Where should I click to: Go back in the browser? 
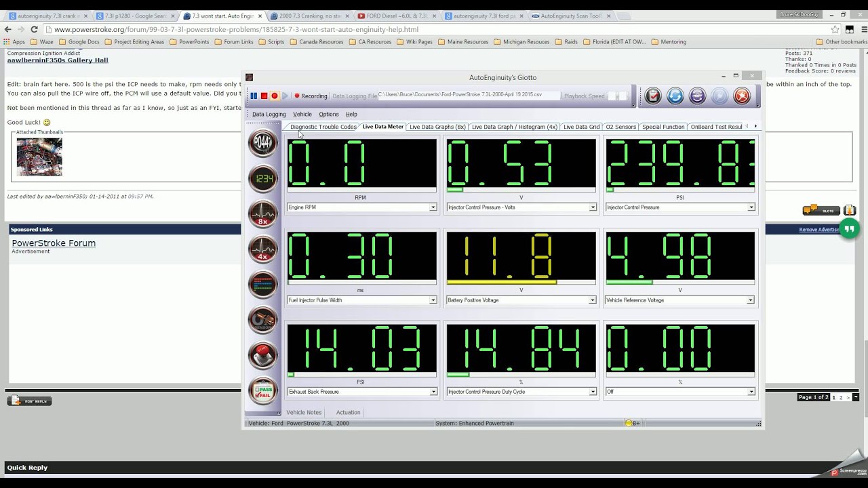(8, 29)
